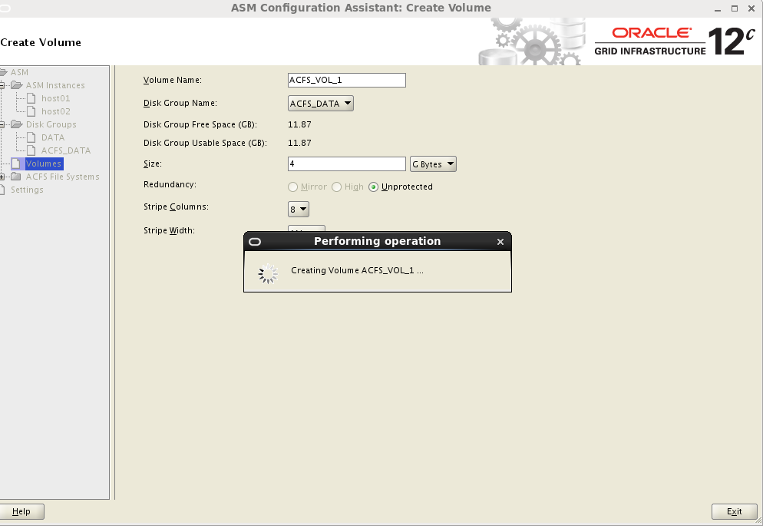Collapse the Disk Groups tree node
This screenshot has height=532, width=763.
2,125
